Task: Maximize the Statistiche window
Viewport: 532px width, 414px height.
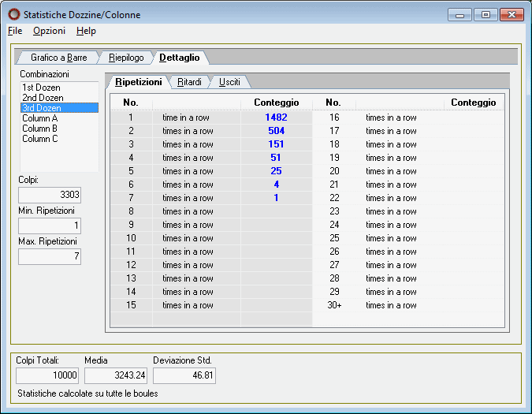Action: click(x=485, y=14)
